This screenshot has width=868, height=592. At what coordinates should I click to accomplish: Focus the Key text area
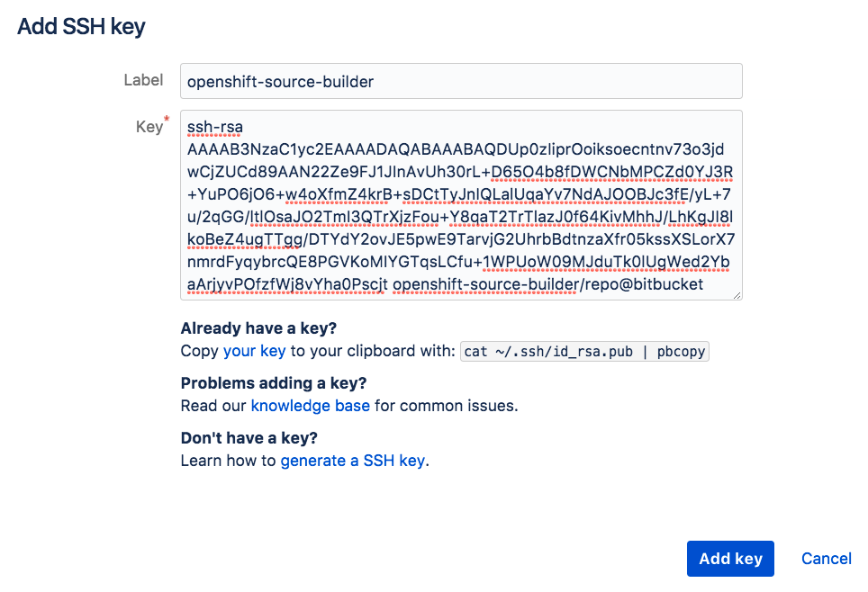coord(461,205)
